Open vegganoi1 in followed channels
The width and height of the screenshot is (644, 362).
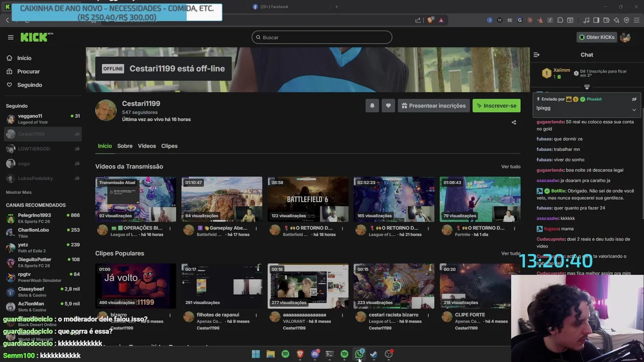[43, 119]
